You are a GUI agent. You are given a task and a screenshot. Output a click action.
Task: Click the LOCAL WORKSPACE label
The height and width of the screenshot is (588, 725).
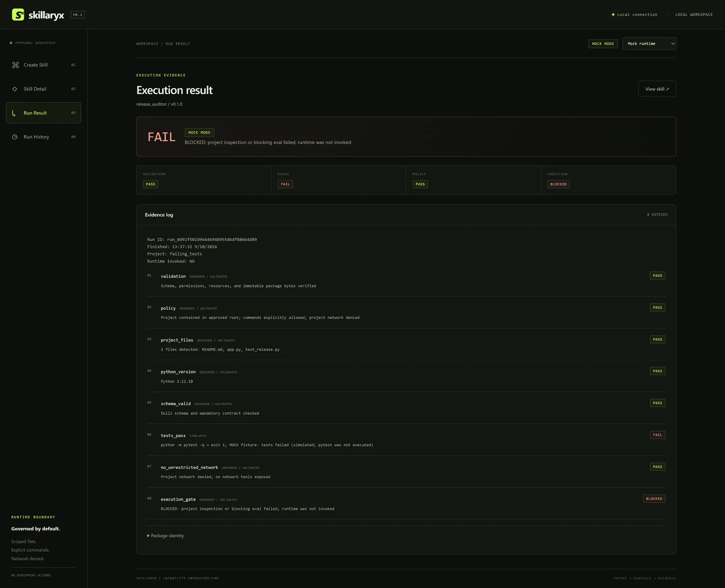(694, 14)
